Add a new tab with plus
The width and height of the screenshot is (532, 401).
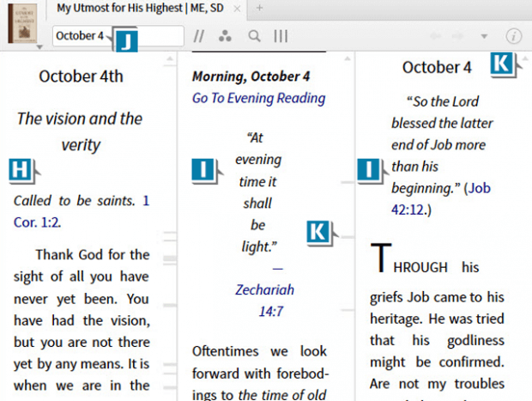[259, 8]
